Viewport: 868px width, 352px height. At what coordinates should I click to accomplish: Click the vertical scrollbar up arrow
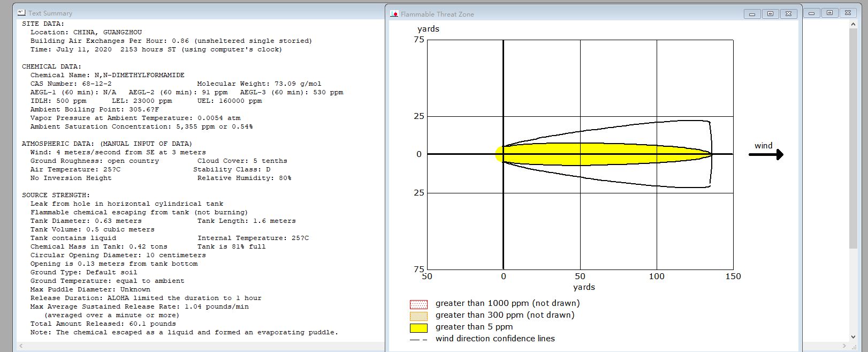click(853, 24)
